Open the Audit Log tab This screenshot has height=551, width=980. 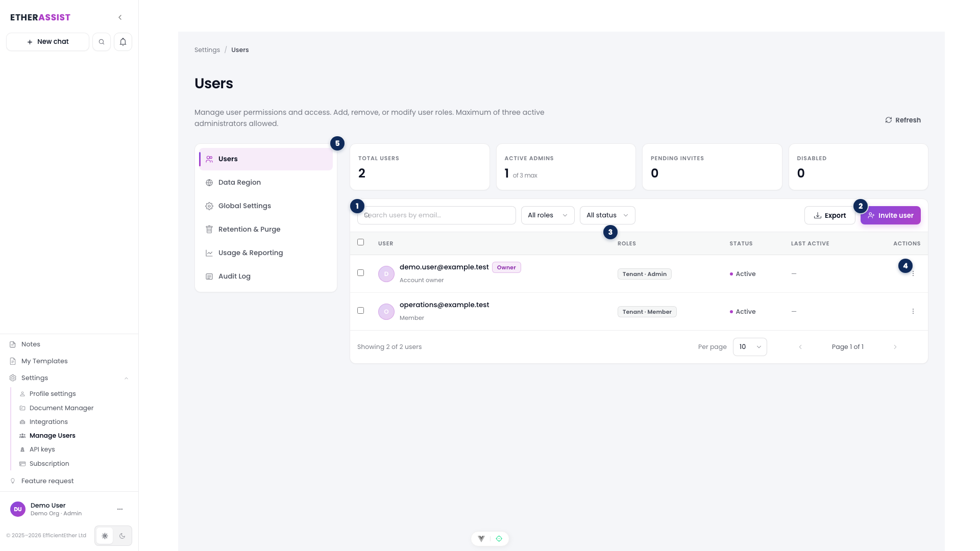click(x=266, y=277)
